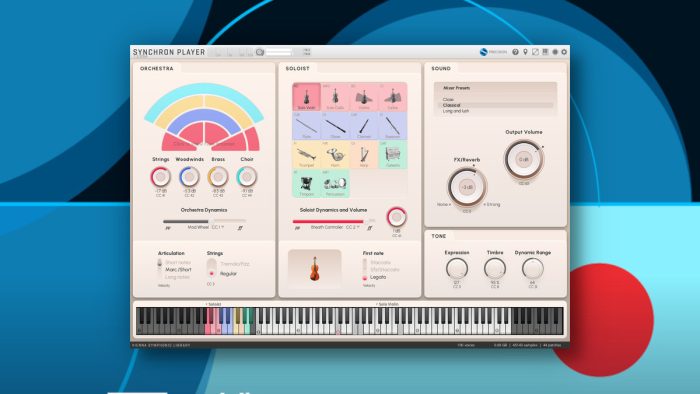Select Long notes articulation
This screenshot has height=394, width=700.
pyautogui.click(x=177, y=277)
